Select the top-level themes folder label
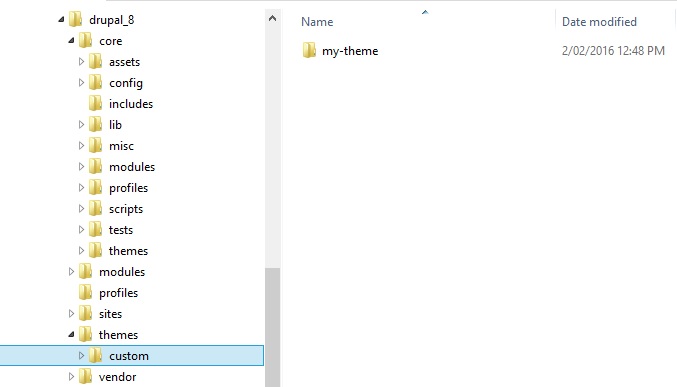The width and height of the screenshot is (677, 387). pos(118,335)
